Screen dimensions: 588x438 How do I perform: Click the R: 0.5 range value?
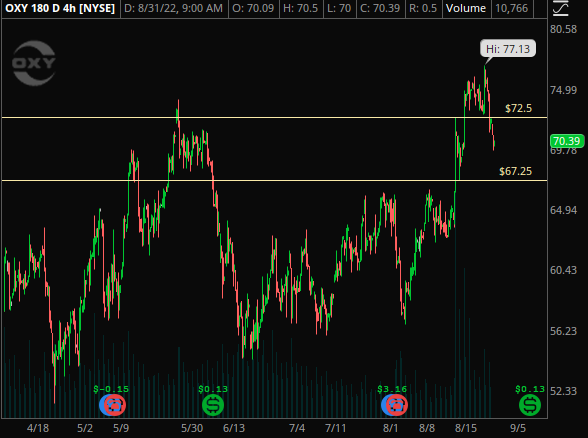(423, 8)
